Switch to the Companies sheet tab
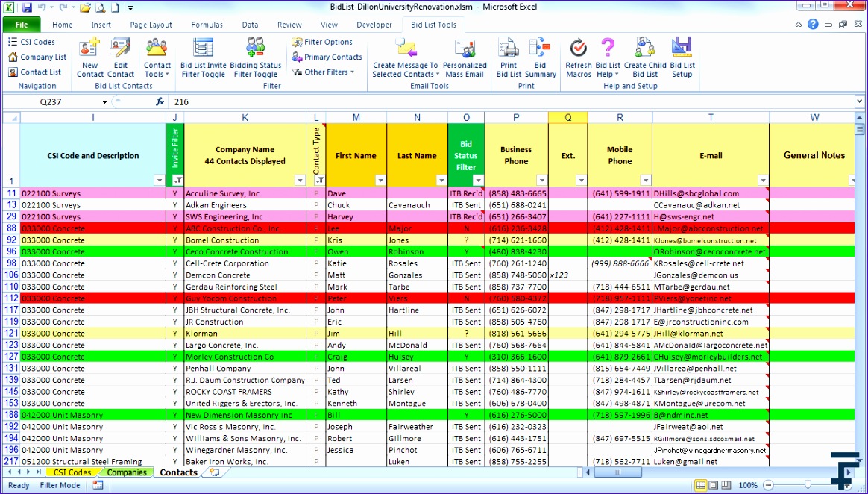Screen dimensions: 868x494 [127, 472]
